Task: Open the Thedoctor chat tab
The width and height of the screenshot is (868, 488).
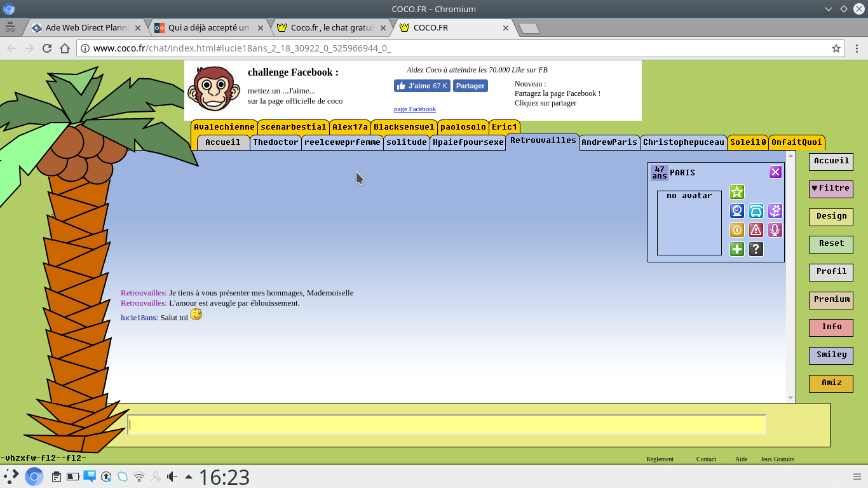Action: click(x=276, y=142)
